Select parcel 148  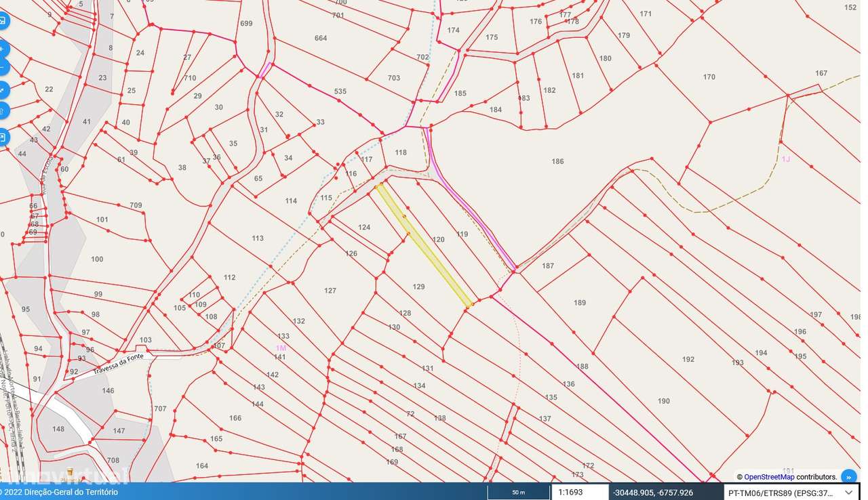[x=58, y=429]
